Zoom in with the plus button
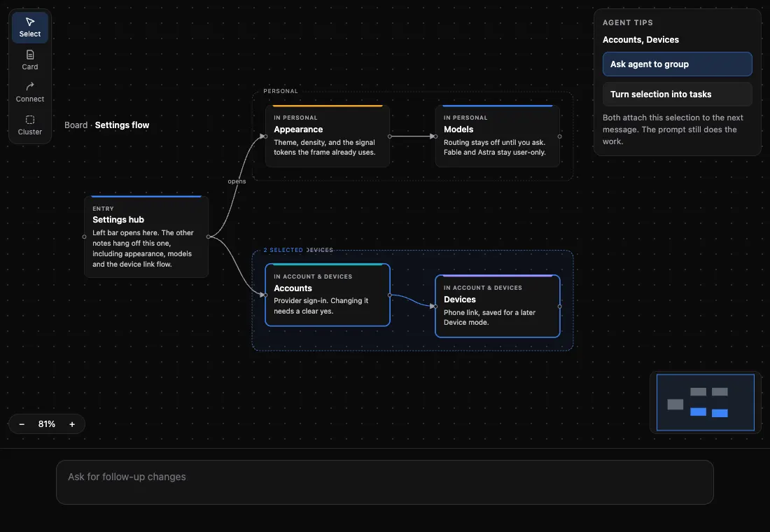The width and height of the screenshot is (770, 532). (x=72, y=424)
